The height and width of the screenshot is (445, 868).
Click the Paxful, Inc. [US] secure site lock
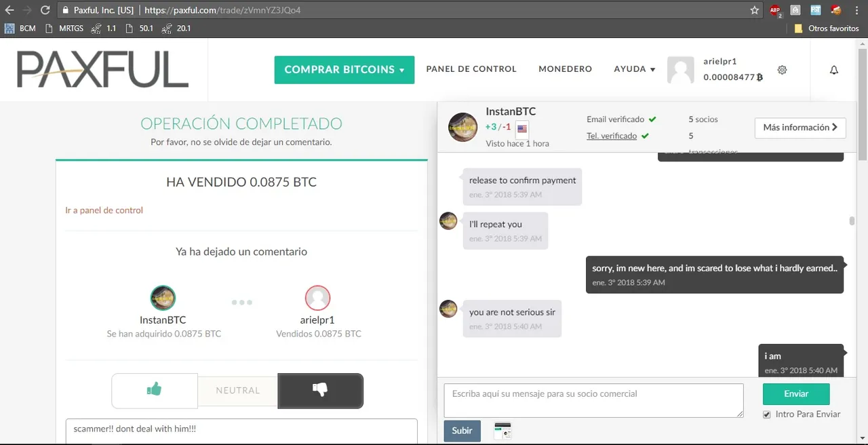point(65,11)
